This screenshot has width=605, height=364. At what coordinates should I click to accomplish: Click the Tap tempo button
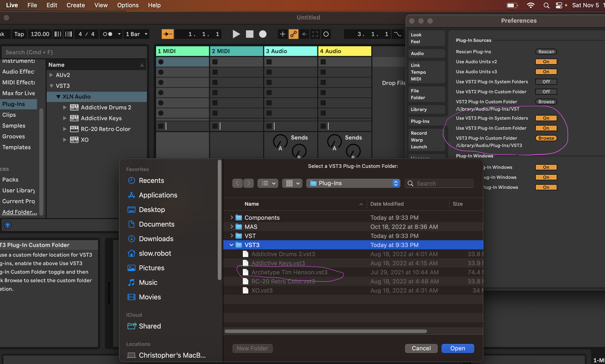point(19,34)
